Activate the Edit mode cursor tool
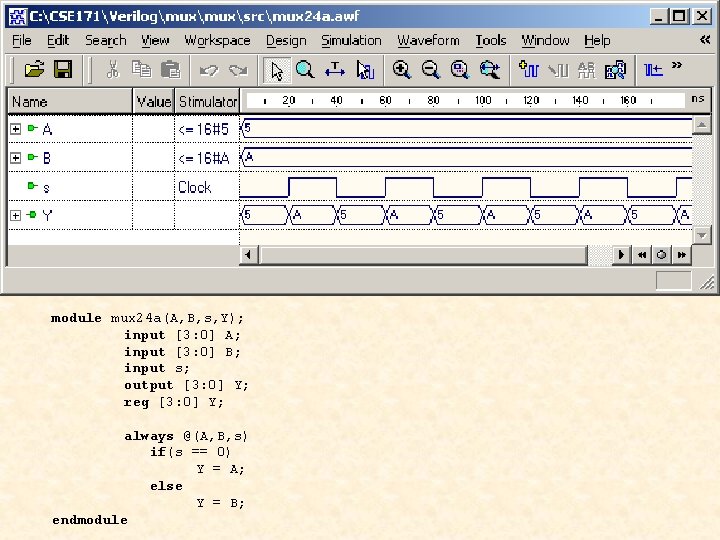Image resolution: width=720 pixels, height=540 pixels. tap(366, 70)
